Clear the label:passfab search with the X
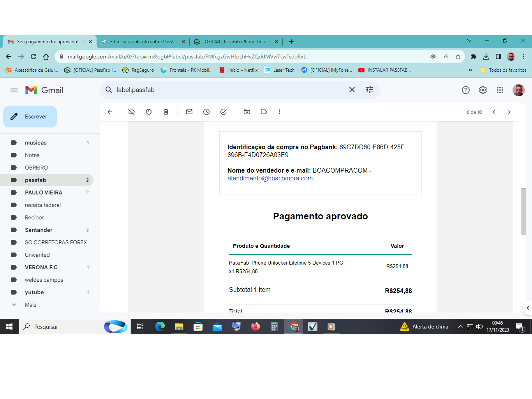Viewport: 532px width, 399px height. pyautogui.click(x=352, y=90)
